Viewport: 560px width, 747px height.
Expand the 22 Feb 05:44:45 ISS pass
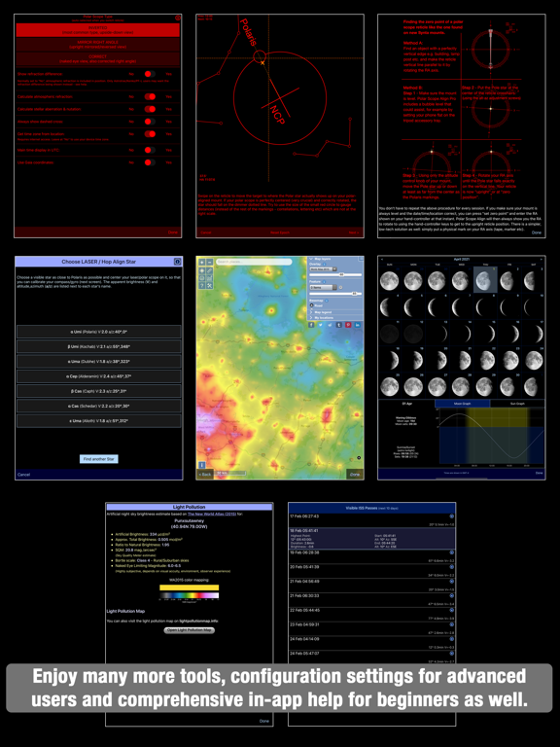pos(452,610)
